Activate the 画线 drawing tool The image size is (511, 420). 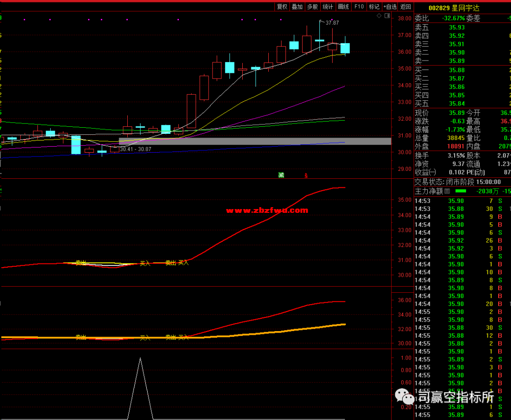click(344, 7)
